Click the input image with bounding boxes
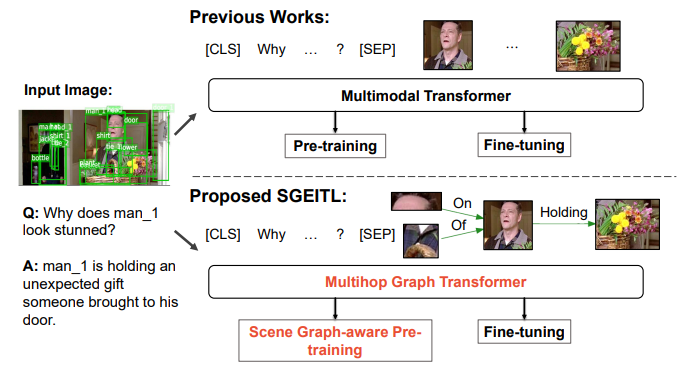Viewport: 684px width, 373px height. tap(94, 148)
